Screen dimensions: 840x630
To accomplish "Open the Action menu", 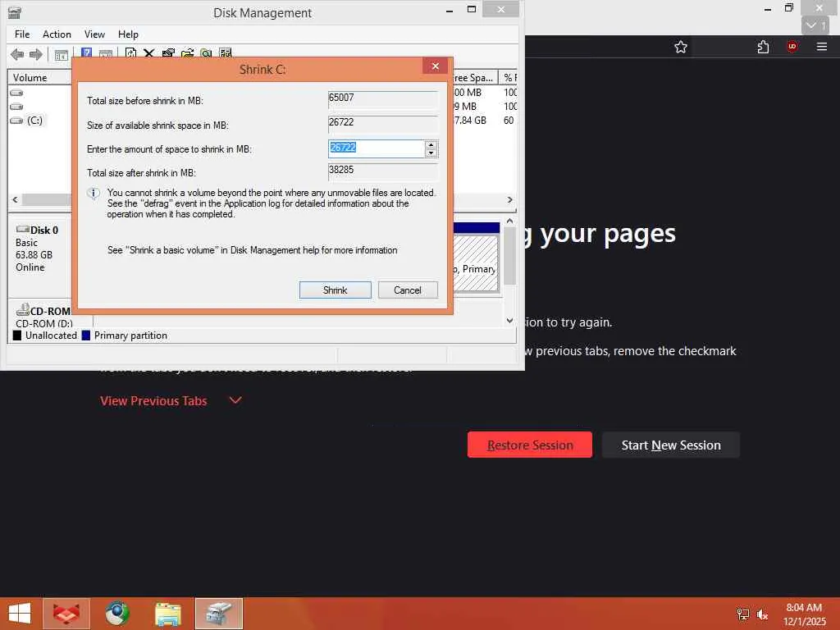I will 57,34.
